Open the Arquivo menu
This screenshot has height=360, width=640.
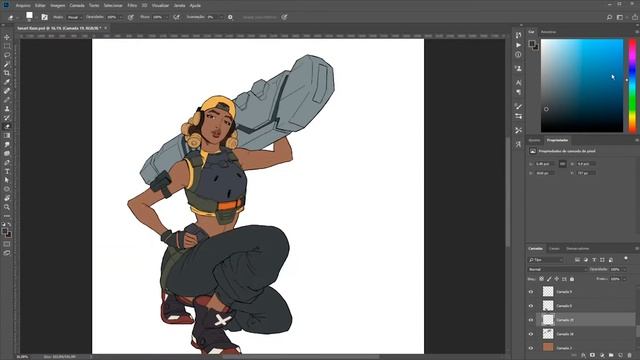pyautogui.click(x=23, y=6)
